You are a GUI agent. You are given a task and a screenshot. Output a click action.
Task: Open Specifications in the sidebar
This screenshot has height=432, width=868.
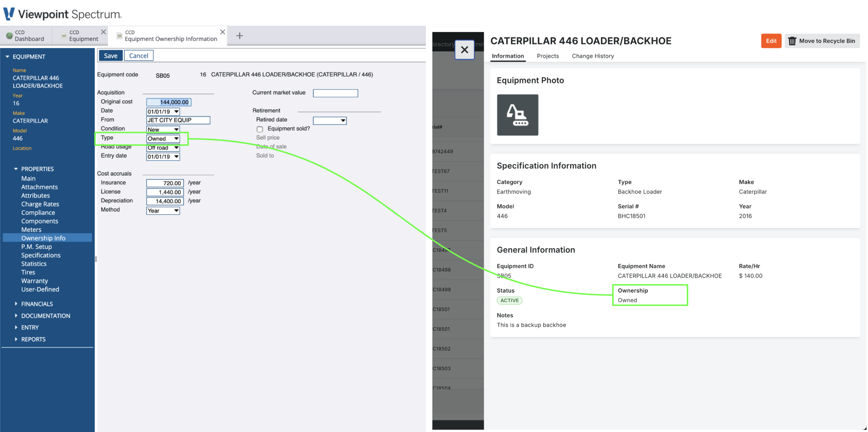click(x=41, y=255)
